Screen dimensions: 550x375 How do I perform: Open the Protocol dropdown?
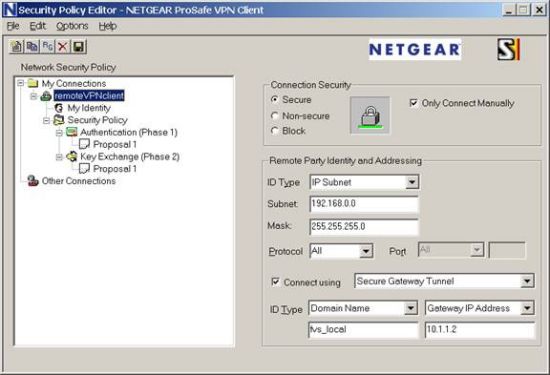366,251
